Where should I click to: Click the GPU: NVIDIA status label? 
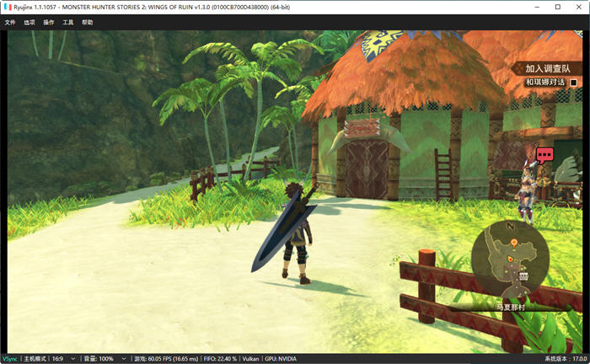pyautogui.click(x=281, y=359)
